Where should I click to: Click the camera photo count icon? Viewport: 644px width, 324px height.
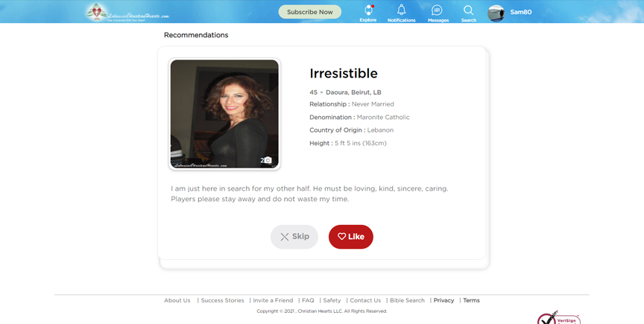tap(268, 160)
